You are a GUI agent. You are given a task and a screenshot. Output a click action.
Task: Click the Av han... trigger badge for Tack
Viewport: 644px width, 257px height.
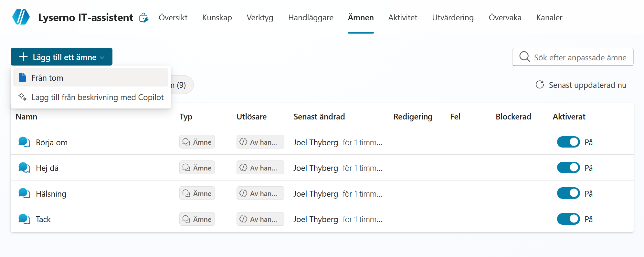click(260, 219)
